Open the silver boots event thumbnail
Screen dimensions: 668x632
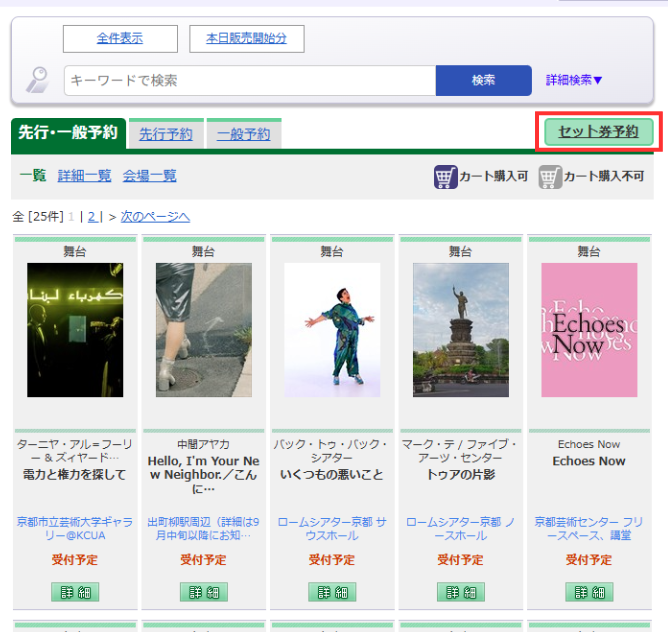pos(204,330)
